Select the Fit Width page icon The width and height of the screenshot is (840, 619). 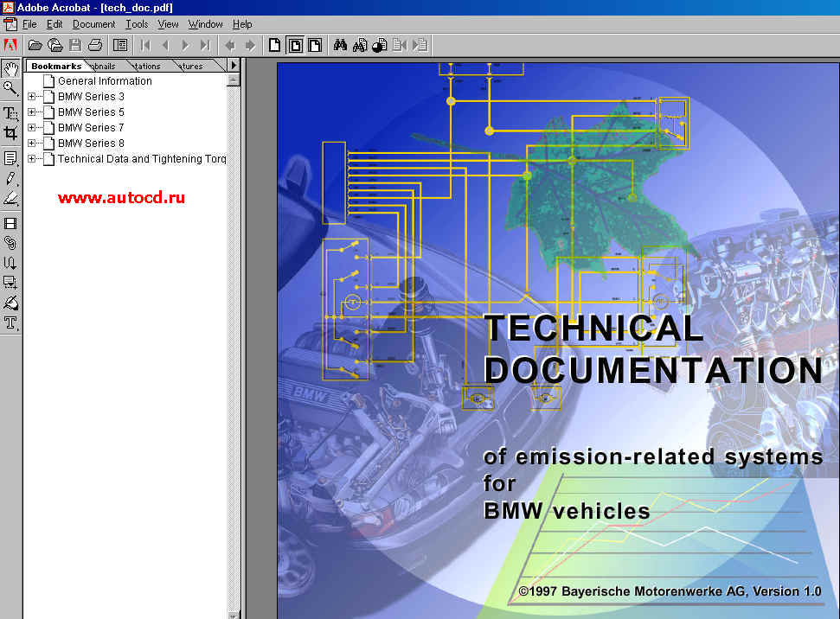point(316,45)
